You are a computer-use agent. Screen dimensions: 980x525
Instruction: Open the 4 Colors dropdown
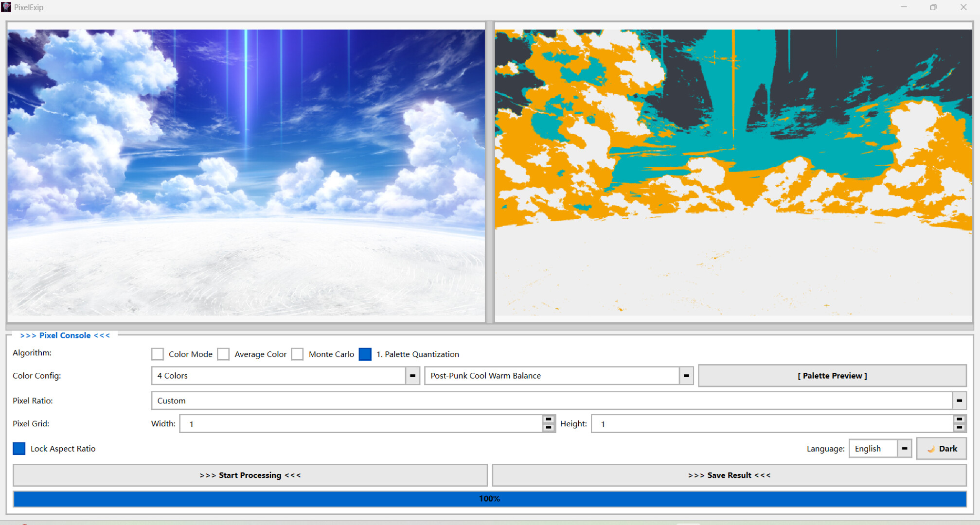coord(413,376)
